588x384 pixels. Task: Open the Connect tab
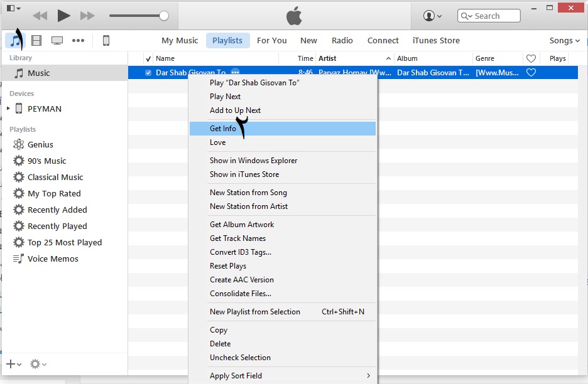pyautogui.click(x=383, y=40)
